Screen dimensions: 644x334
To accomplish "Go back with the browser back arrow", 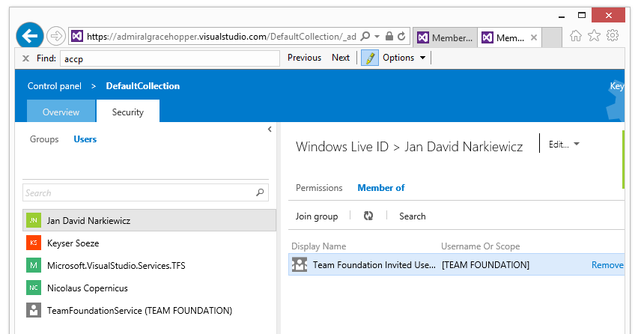I will point(29,36).
